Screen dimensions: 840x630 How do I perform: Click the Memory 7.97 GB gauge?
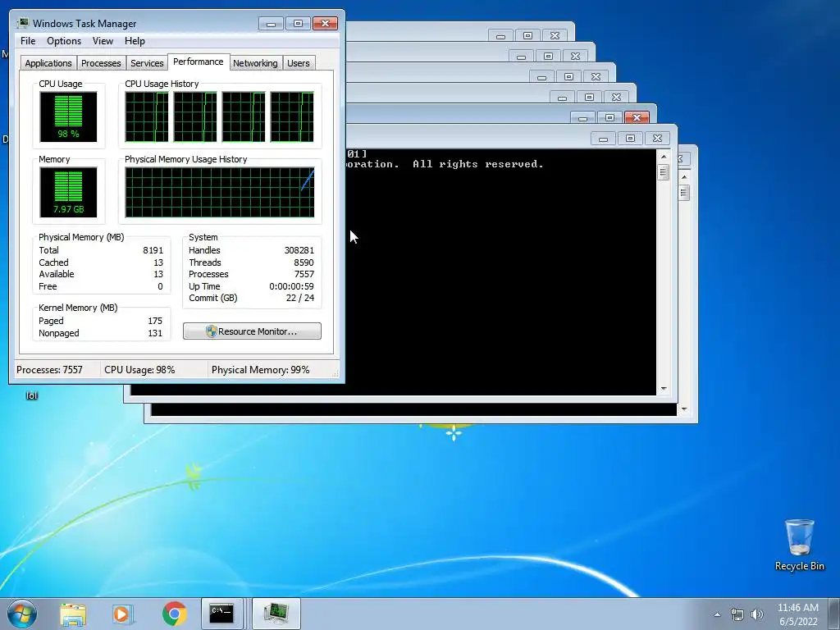click(x=68, y=192)
